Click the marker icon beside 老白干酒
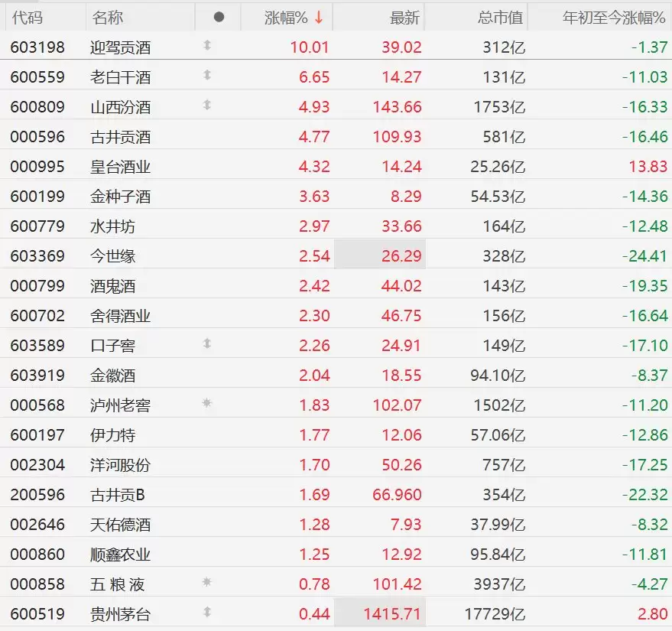The height and width of the screenshot is (631, 672). pos(206,76)
